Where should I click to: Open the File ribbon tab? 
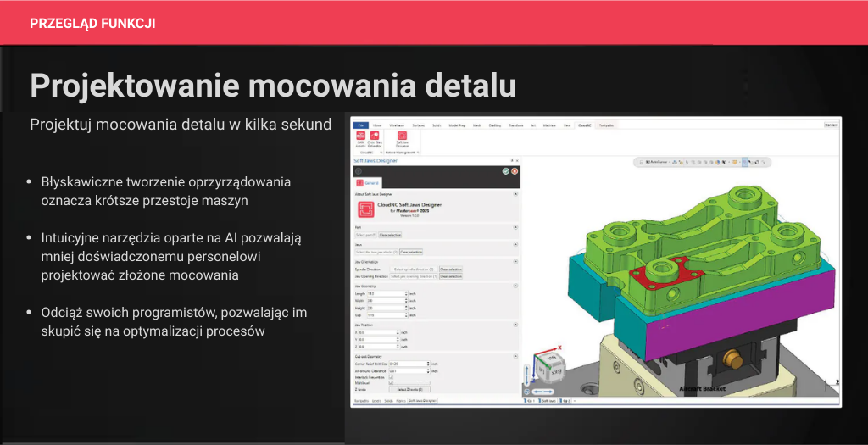[x=360, y=125]
